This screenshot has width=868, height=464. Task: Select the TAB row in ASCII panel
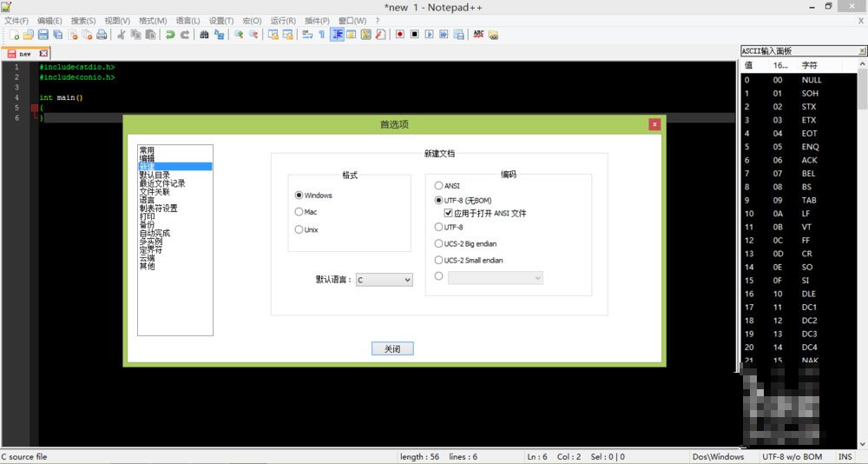point(799,200)
